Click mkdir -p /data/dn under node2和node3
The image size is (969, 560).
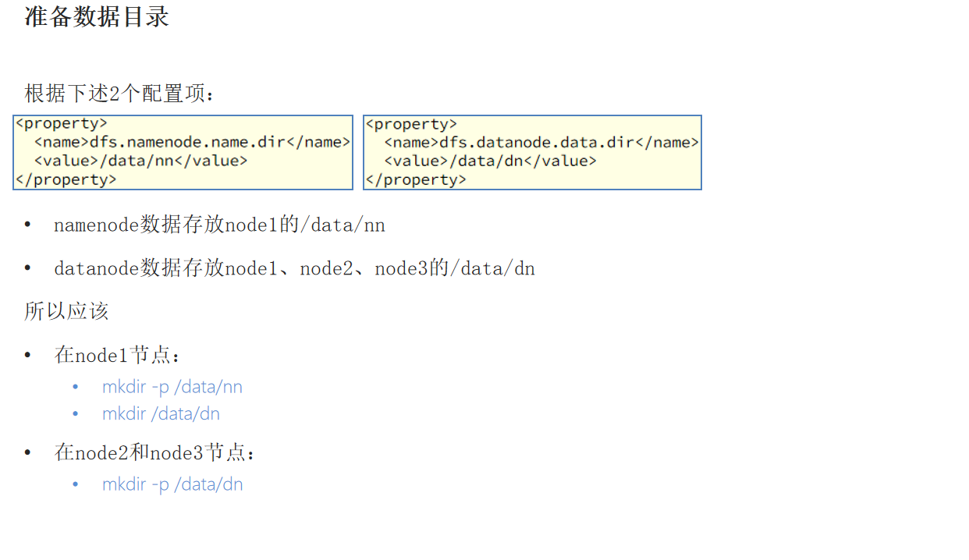pyautogui.click(x=172, y=484)
